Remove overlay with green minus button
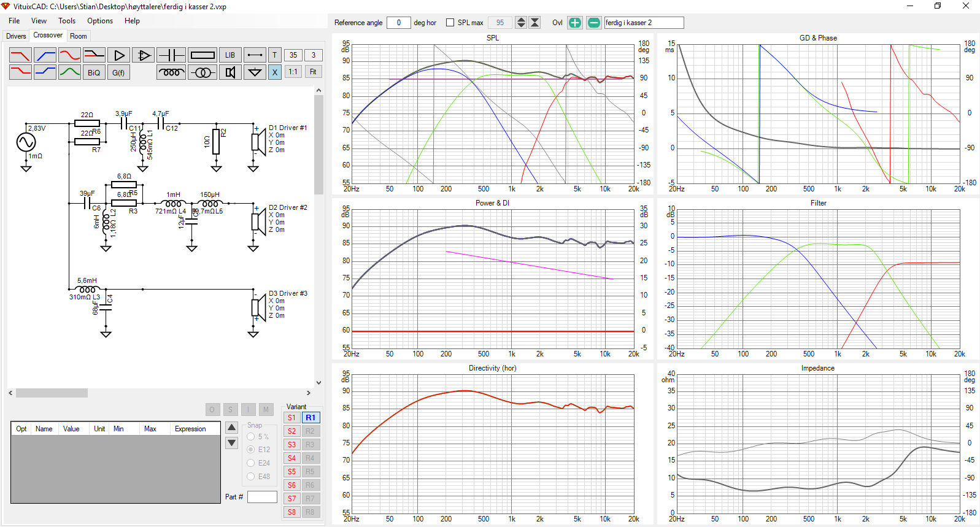The image size is (980, 527). click(x=594, y=23)
